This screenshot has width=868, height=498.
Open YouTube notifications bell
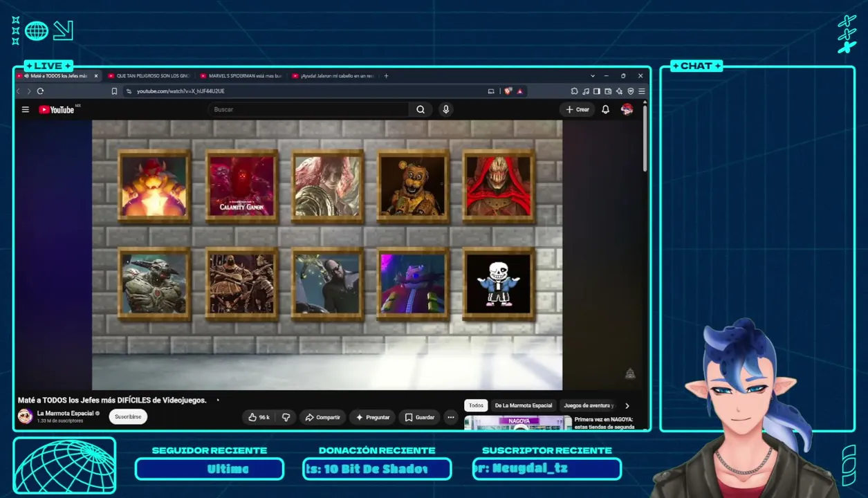(x=605, y=109)
